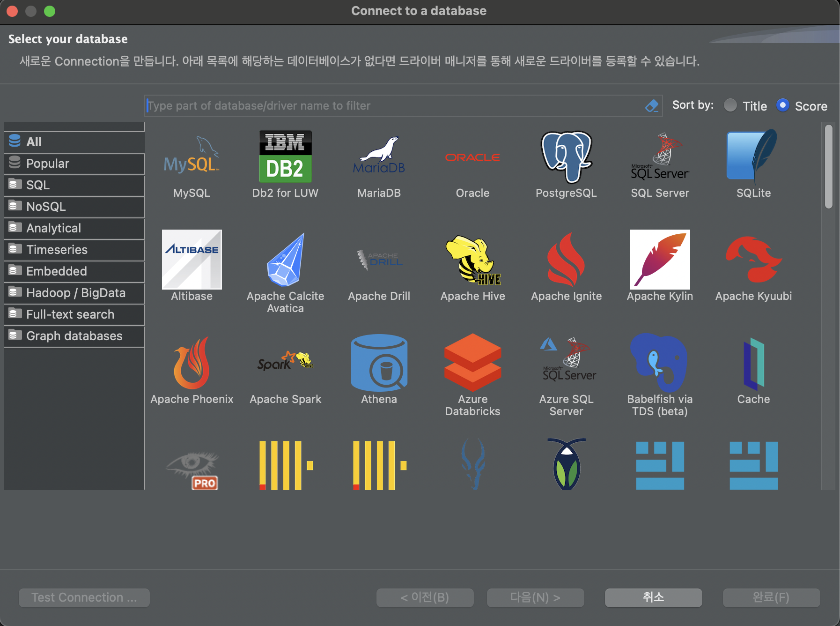Select the Apache Phoenix icon

click(192, 363)
